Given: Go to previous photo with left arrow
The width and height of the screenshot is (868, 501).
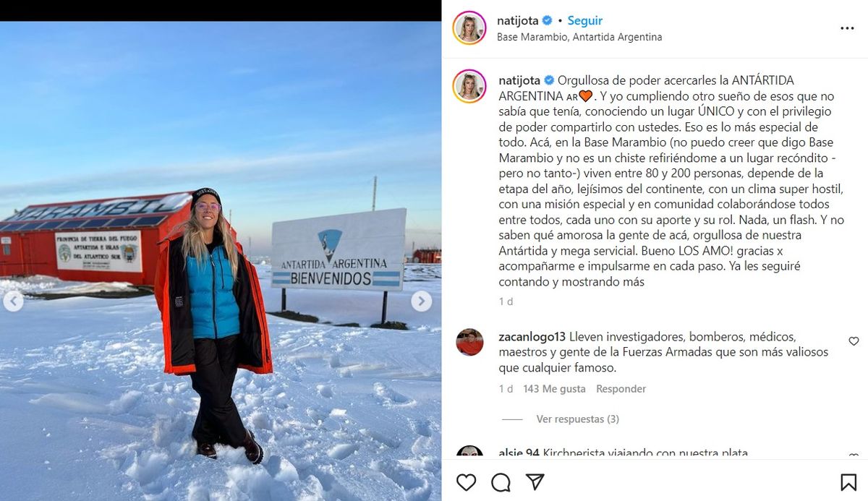Looking at the screenshot, I should (13, 301).
